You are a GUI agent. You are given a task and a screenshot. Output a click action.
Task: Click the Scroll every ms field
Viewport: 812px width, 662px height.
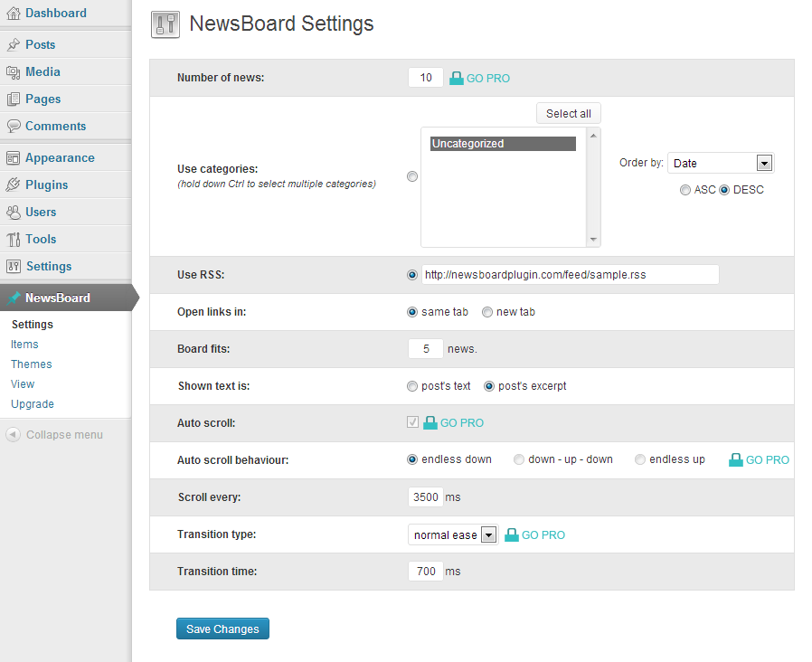tap(426, 496)
